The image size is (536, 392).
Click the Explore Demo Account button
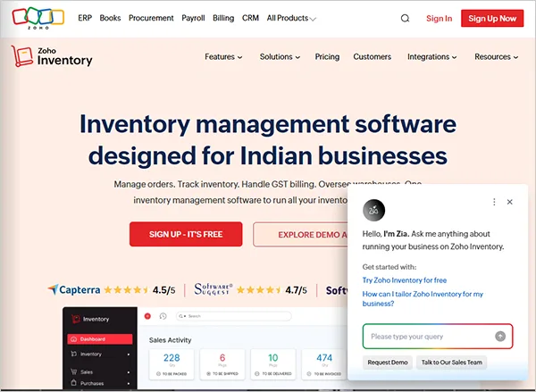(300, 235)
